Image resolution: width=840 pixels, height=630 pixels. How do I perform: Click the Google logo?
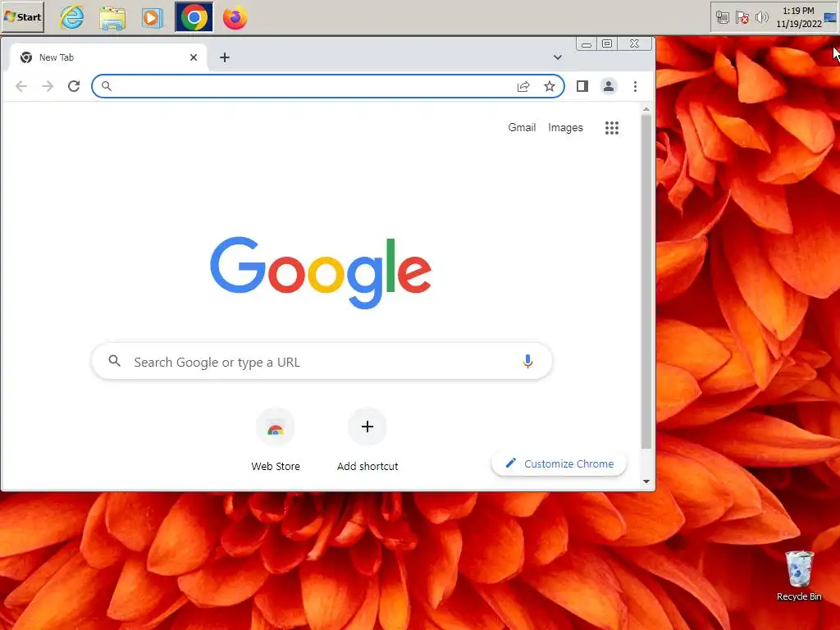(x=321, y=272)
